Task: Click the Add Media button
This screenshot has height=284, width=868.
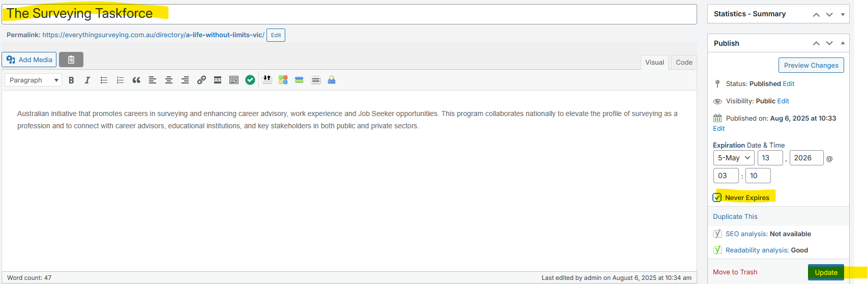Action: (29, 60)
